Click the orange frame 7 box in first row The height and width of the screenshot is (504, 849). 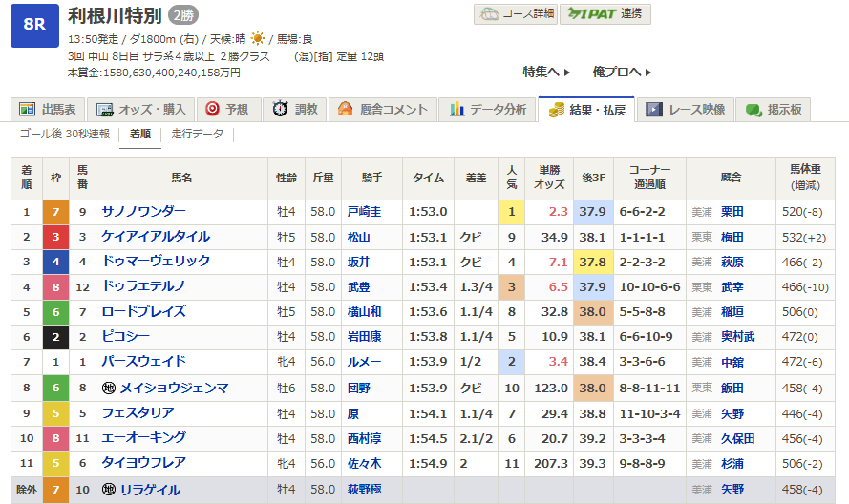click(53, 212)
